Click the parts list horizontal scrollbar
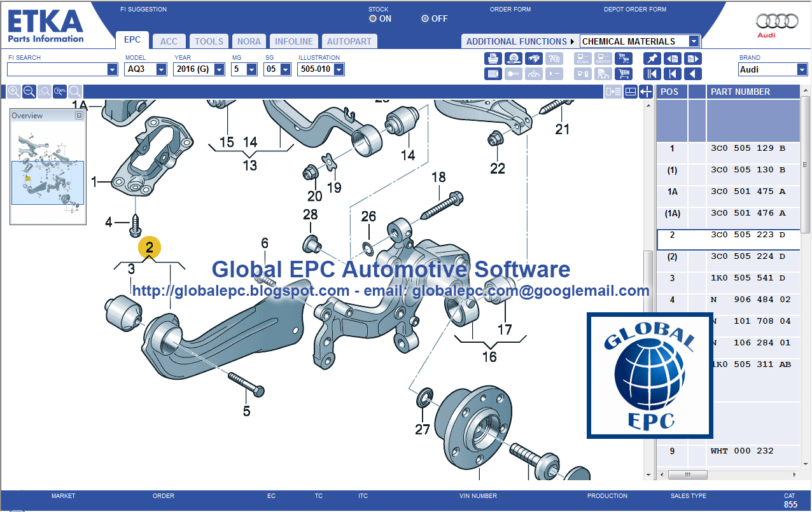The width and height of the screenshot is (812, 512). tap(728, 475)
